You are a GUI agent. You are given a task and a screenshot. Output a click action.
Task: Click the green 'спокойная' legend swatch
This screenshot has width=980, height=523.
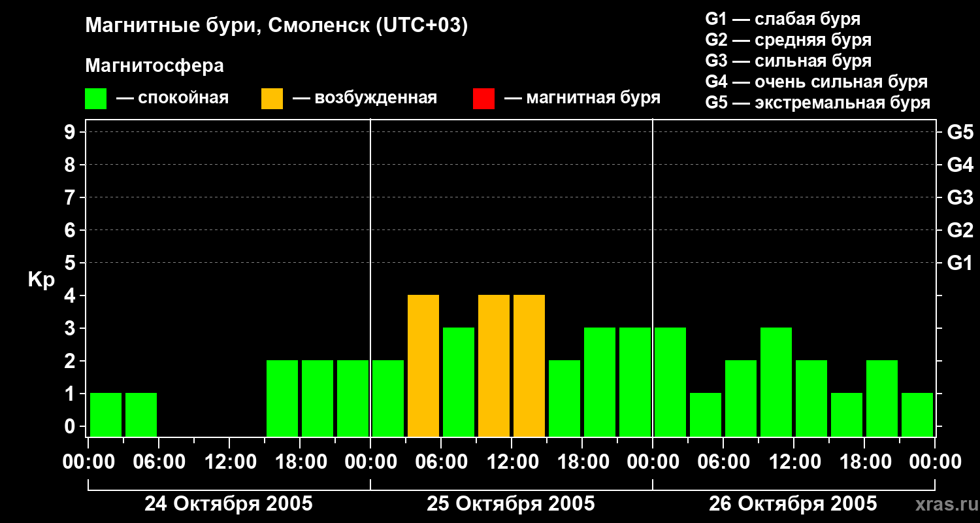pyautogui.click(x=95, y=98)
